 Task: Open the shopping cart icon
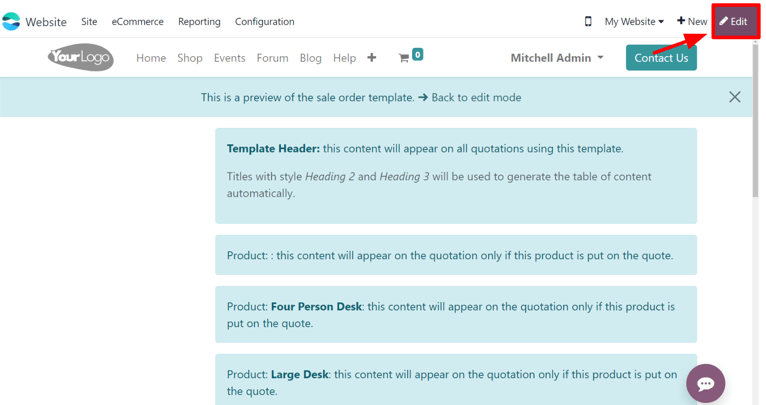coord(405,58)
